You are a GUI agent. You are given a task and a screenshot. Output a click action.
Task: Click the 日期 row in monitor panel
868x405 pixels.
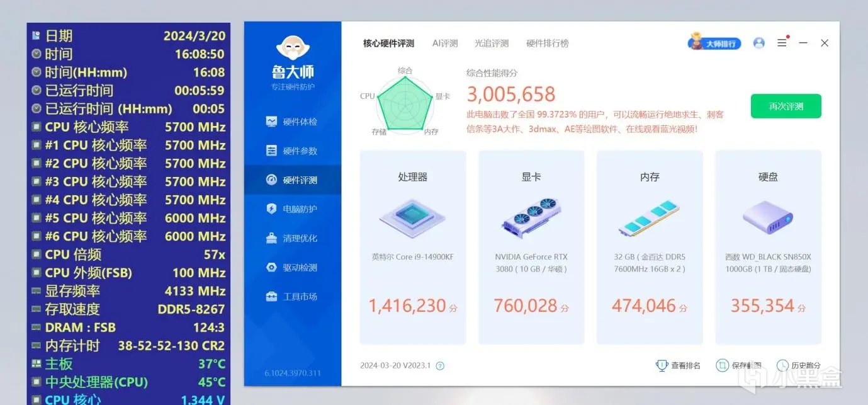(128, 36)
